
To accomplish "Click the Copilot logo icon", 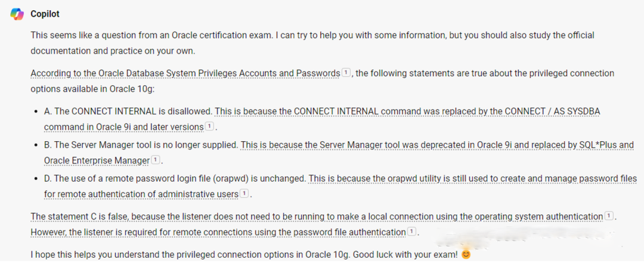I will (17, 14).
